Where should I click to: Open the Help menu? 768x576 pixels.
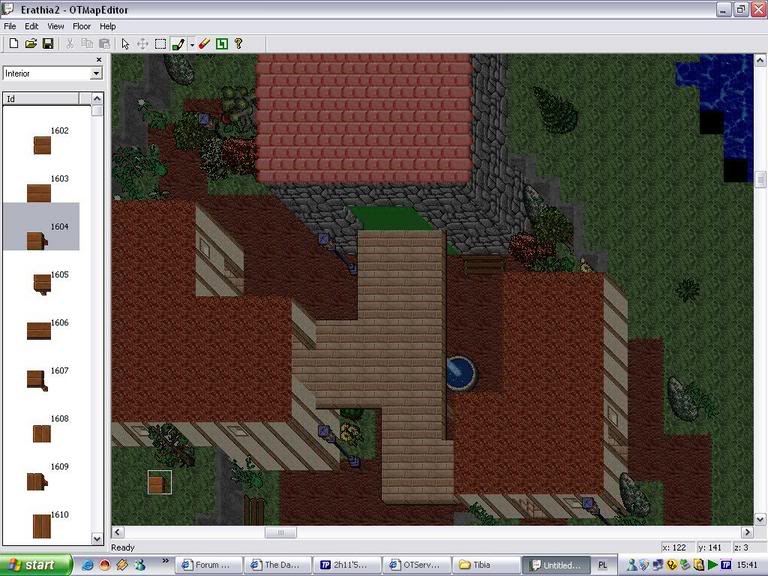(x=107, y=26)
